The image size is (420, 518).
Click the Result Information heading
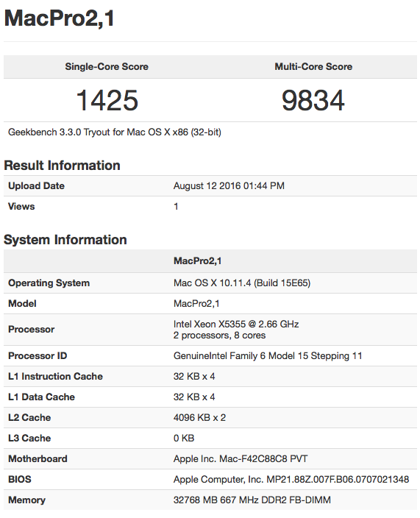[x=62, y=166]
